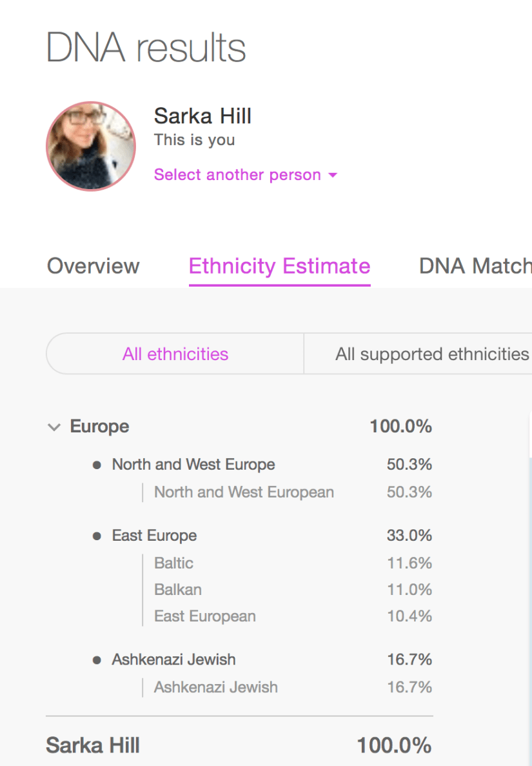532x766 pixels.
Task: Click the Ashkenazi Jewish 16.7% sub-entry
Action: [215, 687]
